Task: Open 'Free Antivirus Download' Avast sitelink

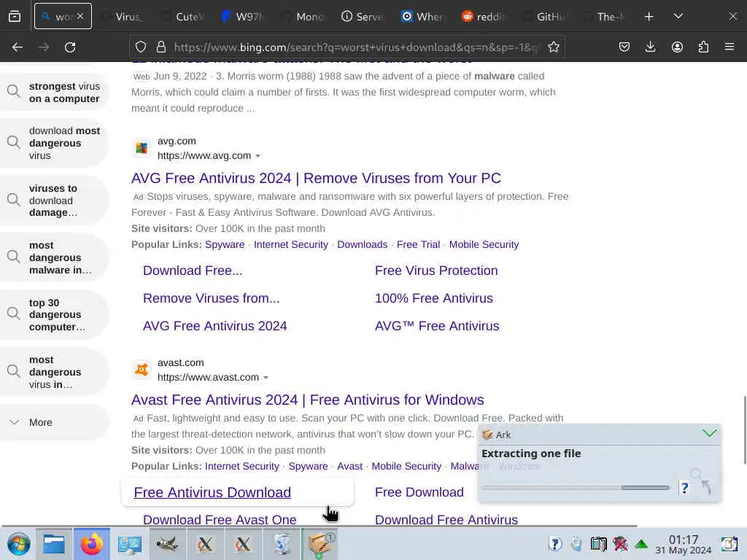Action: (x=212, y=492)
